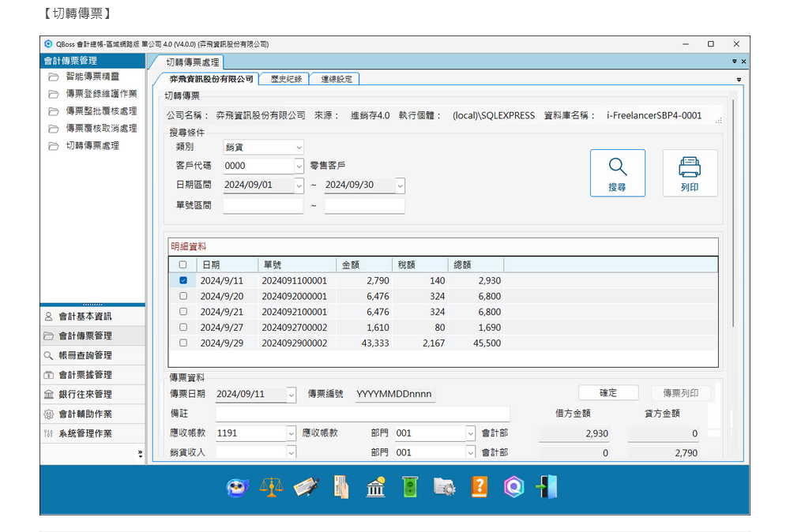Image resolution: width=790 pixels, height=532 pixels.
Task: Open 傳票覆核取消處理 from the sidebar
Action: pos(101,129)
